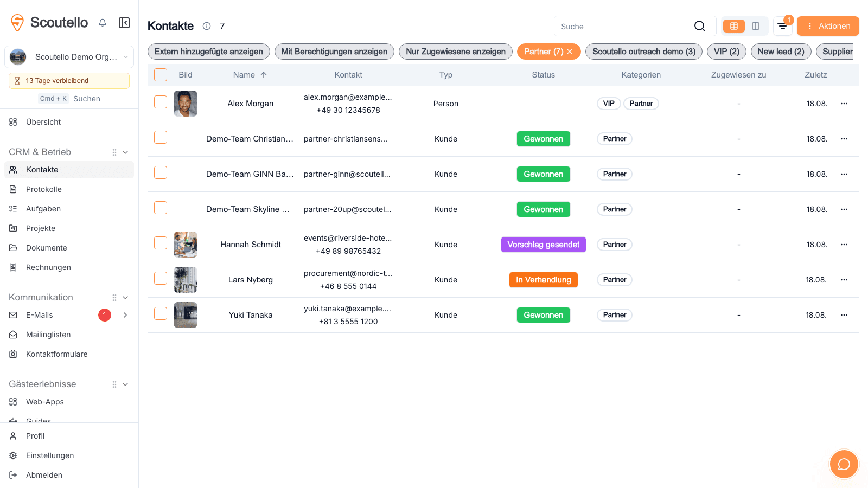
Task: Click the search magnifier icon
Action: pos(700,26)
